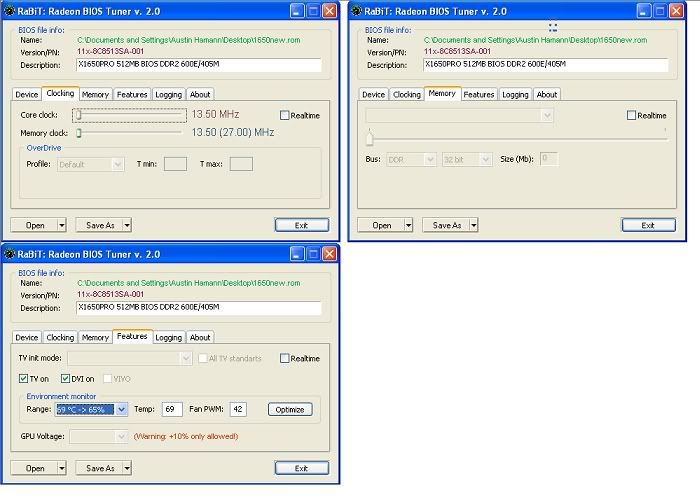Screen dimensions: 700x500
Task: Click Save As button in Clocking window
Action: tap(100, 225)
